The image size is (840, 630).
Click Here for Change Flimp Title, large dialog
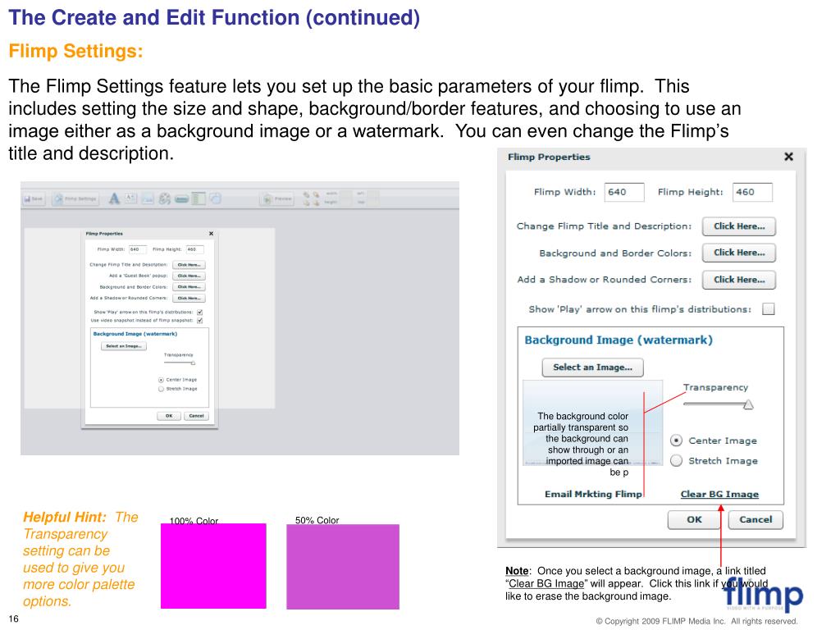click(x=739, y=226)
